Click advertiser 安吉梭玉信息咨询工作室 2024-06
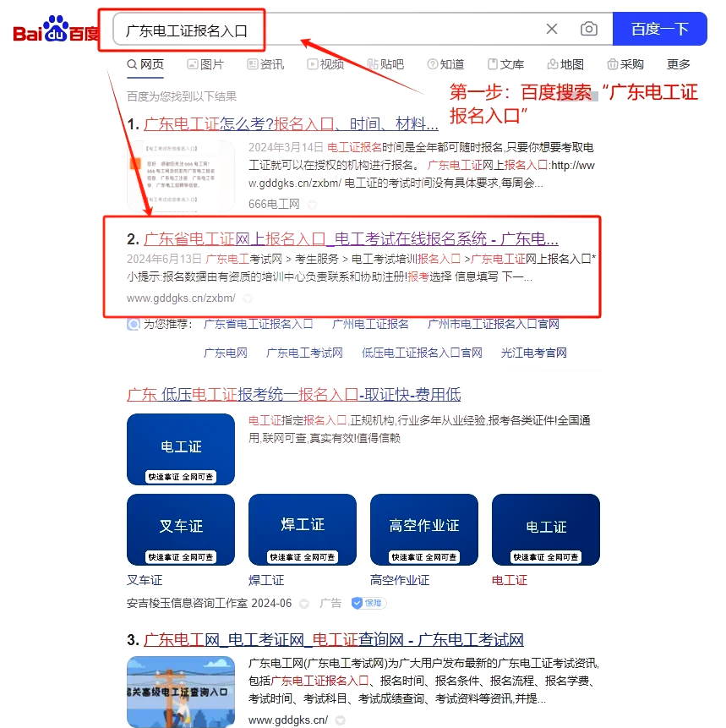 tap(210, 603)
